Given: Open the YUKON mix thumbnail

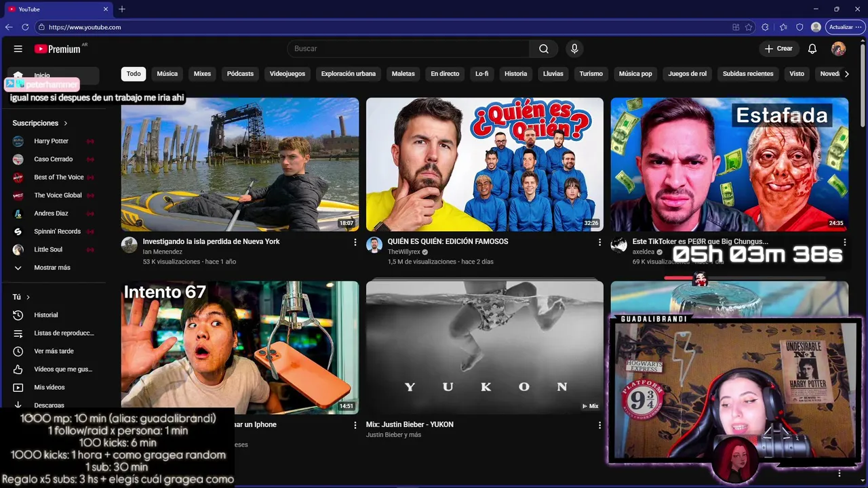Looking at the screenshot, I should point(485,348).
